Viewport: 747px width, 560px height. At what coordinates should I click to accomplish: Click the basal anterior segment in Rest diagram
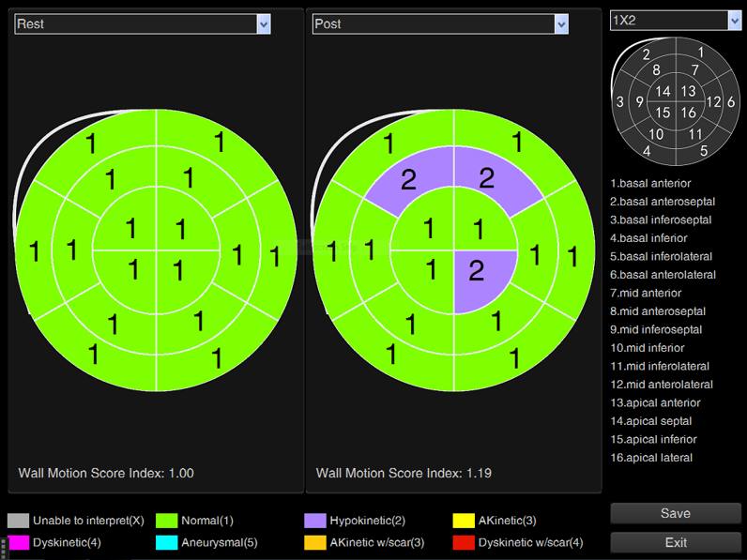pyautogui.click(x=220, y=142)
